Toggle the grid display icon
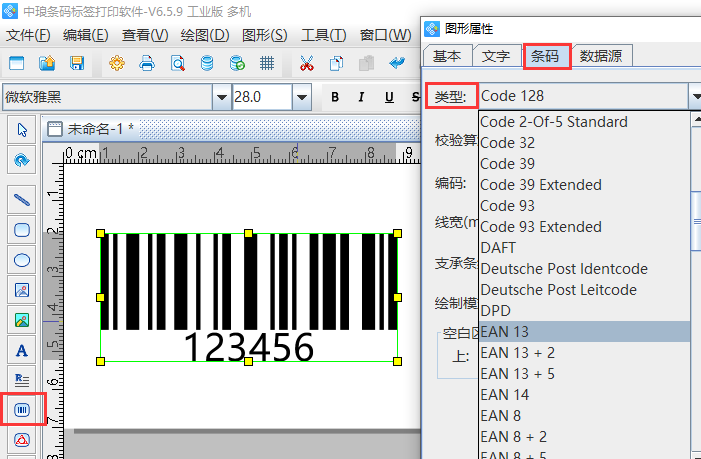This screenshot has width=701, height=459. [267, 64]
